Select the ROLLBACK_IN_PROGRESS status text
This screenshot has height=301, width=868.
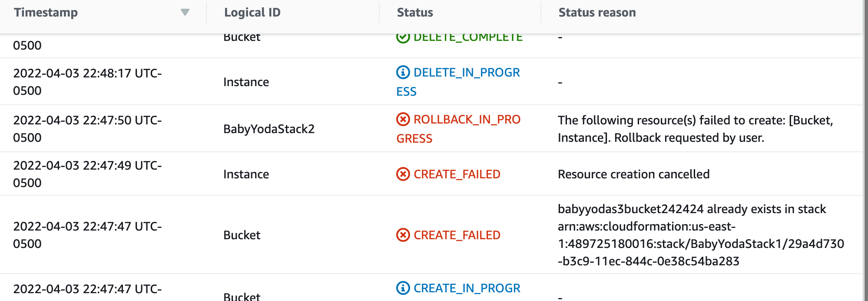458,129
